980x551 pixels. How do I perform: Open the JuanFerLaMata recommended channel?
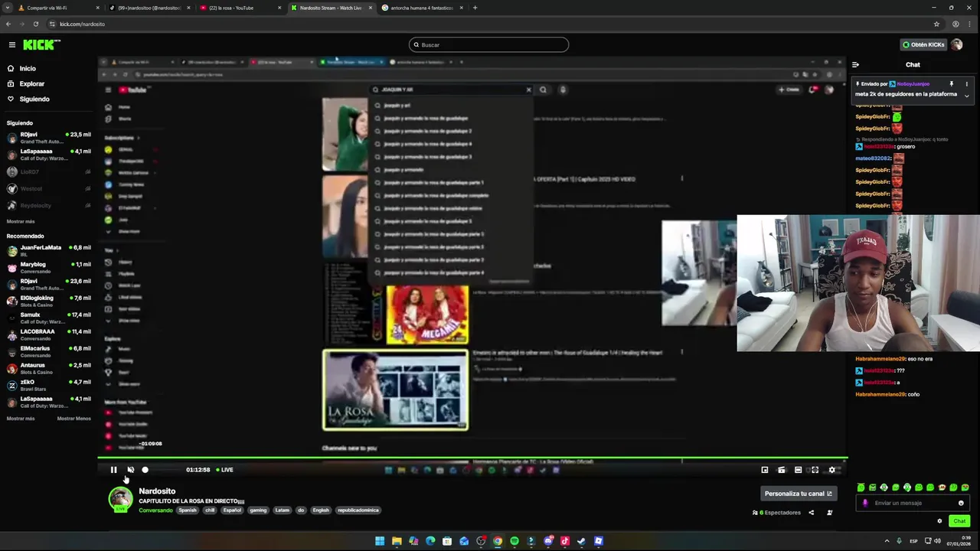48,250
